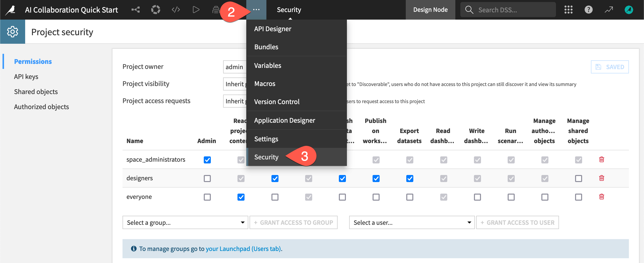Viewport: 644px width, 263px height.
Task: Enable Admin permission for designers group
Action: pos(207,178)
